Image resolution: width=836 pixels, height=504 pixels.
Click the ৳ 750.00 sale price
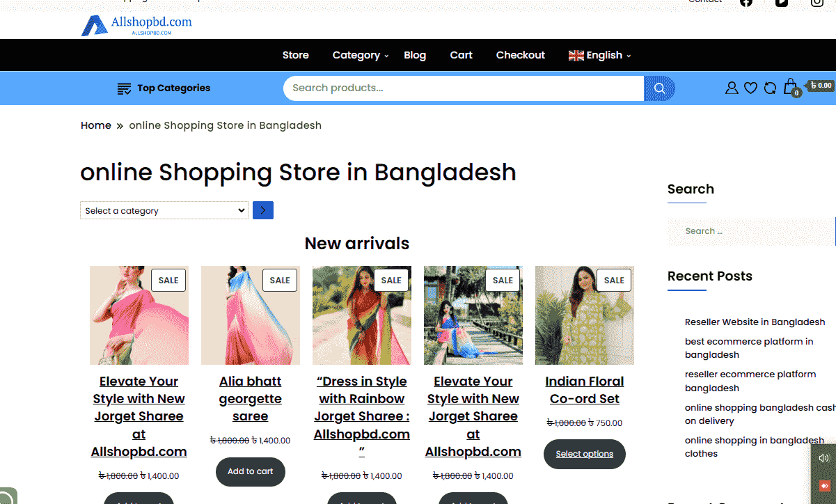(x=606, y=423)
